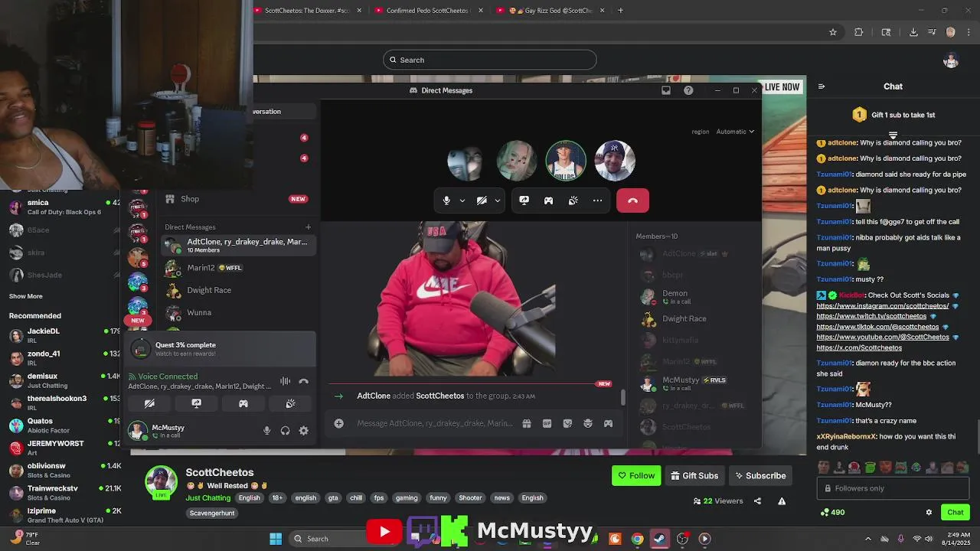
Task: Click the green Chat send button
Action: coord(955,512)
